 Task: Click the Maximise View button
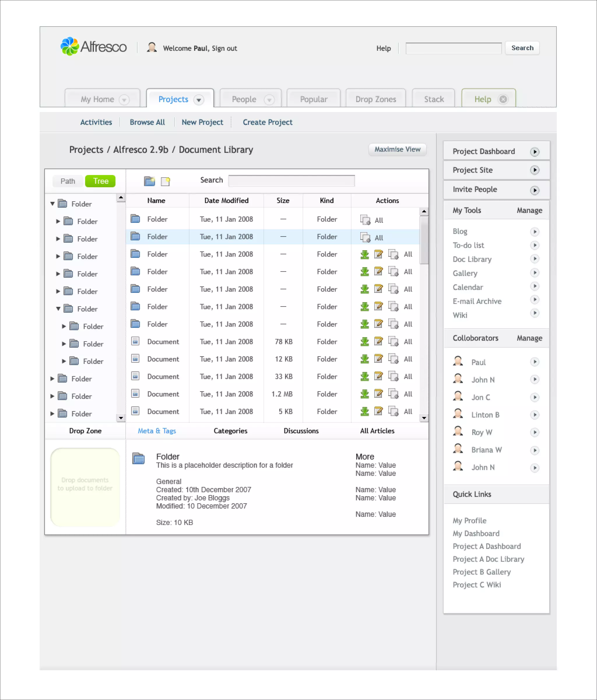pyautogui.click(x=397, y=149)
